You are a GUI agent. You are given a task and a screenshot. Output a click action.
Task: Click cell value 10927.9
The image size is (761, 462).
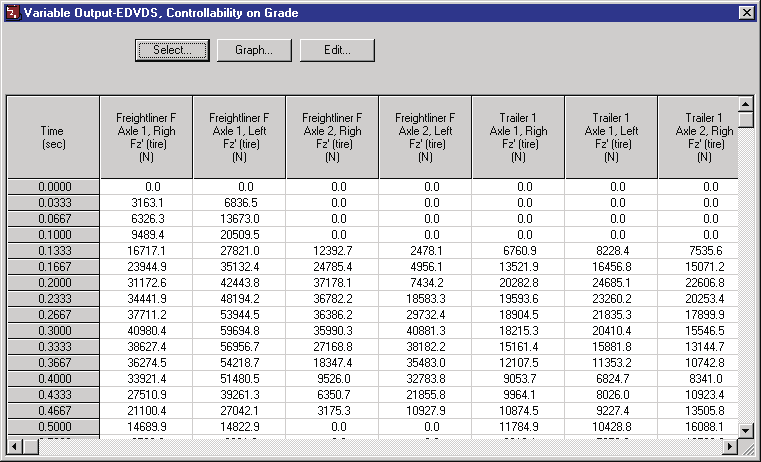tap(426, 411)
